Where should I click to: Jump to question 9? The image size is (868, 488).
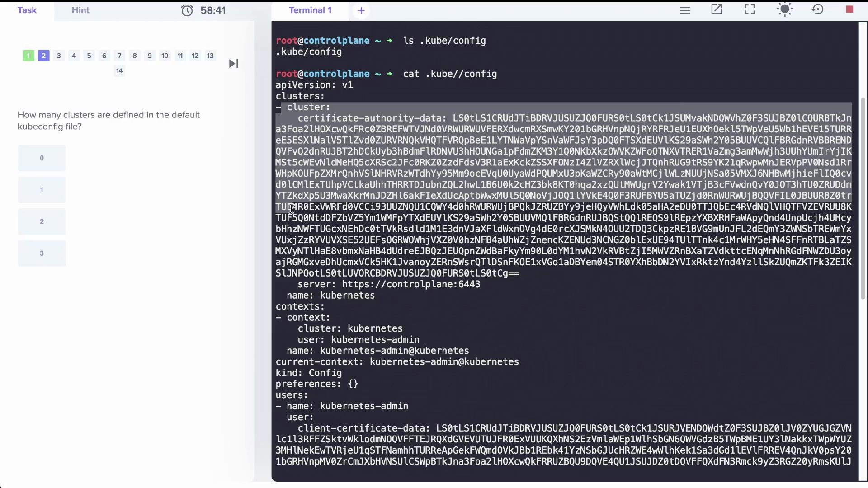150,56
